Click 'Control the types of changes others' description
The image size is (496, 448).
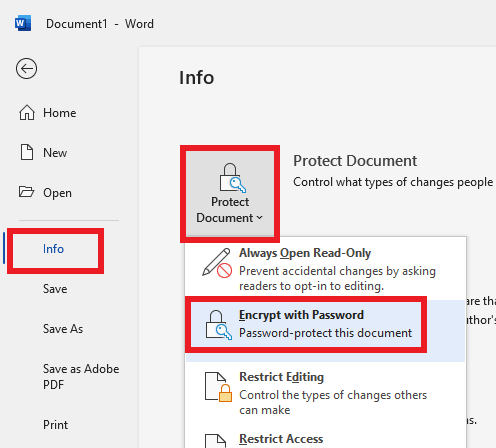[333, 395]
